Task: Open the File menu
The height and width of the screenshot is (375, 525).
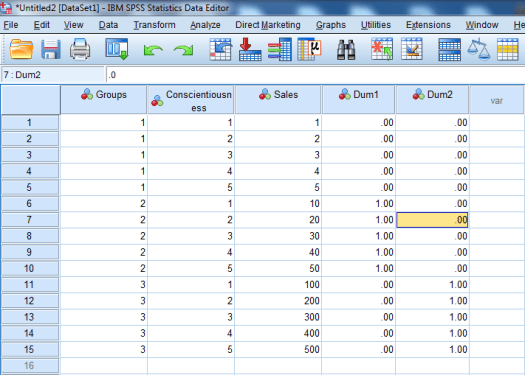Action: tap(11, 25)
